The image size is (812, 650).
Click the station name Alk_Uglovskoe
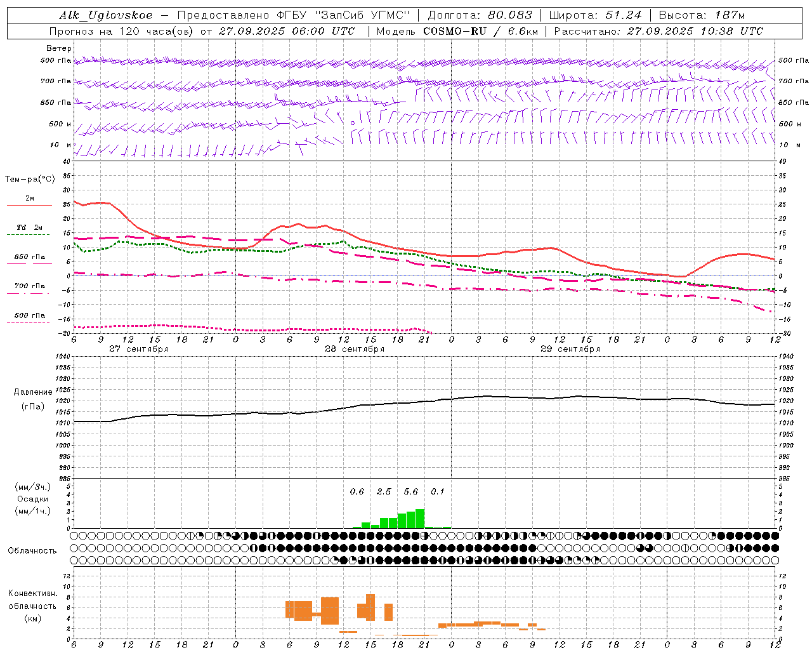click(x=106, y=15)
